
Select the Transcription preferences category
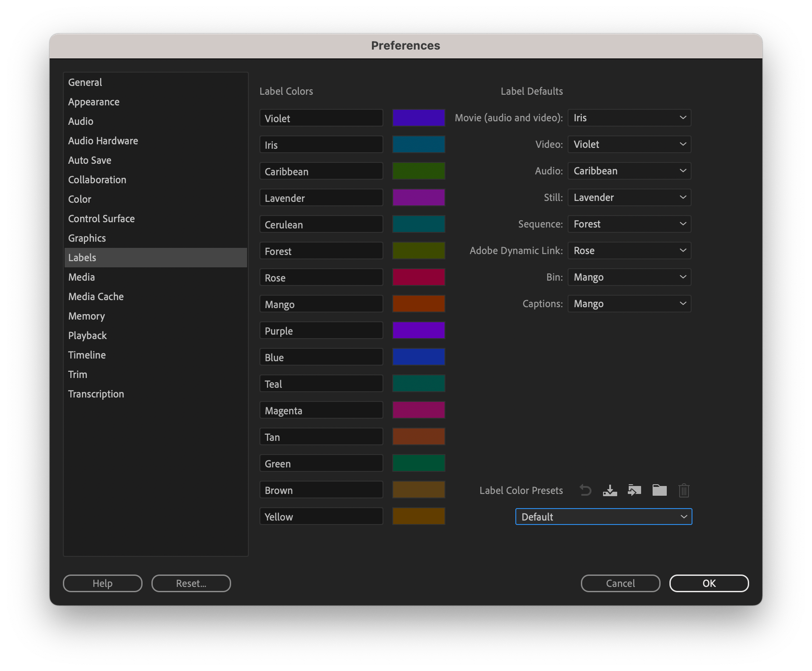(96, 394)
